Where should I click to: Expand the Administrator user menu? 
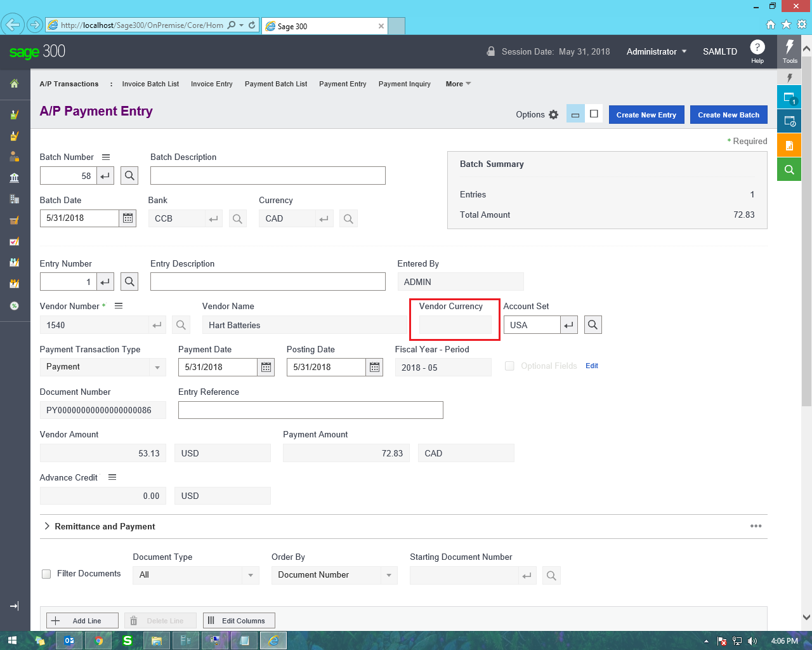click(x=657, y=51)
